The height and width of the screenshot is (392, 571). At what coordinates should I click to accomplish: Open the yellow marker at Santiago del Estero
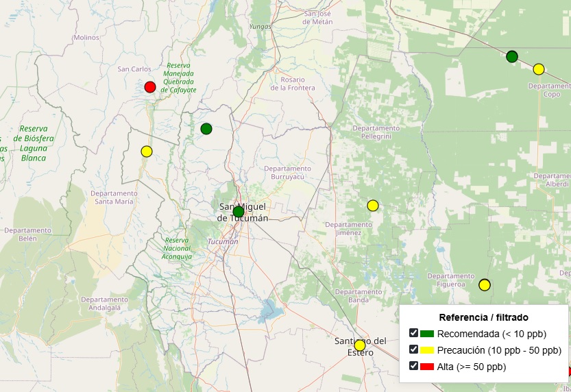(x=360, y=345)
